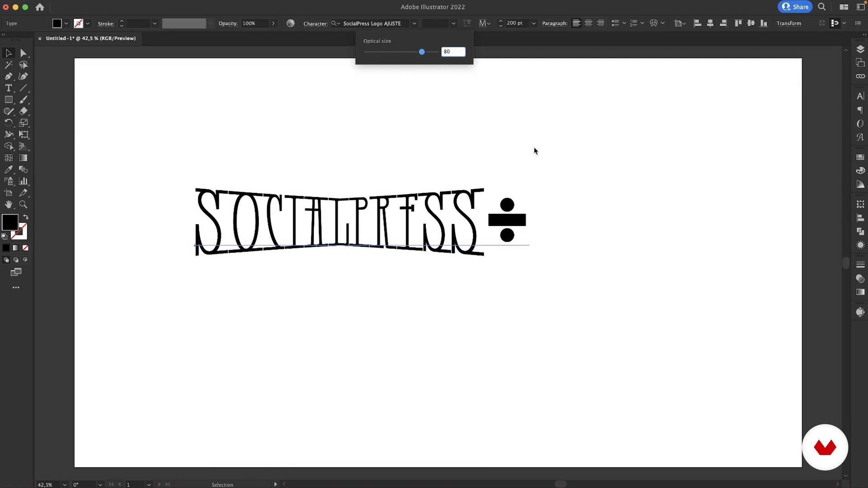Open the artboard number dropdown
This screenshot has height=488, width=868.
click(x=149, y=484)
